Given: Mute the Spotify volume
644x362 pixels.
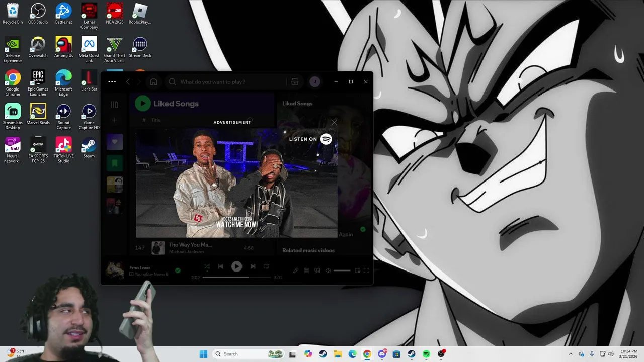Looking at the screenshot, I should tap(328, 270).
